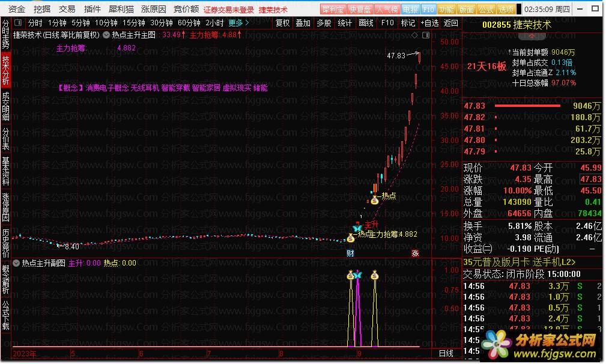Viewport: 606px width, 364px height.
Task: Open the 交易 menu
Action: [67, 9]
